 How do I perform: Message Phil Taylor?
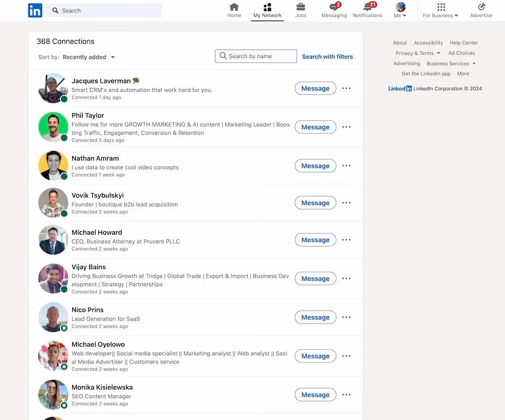[315, 127]
